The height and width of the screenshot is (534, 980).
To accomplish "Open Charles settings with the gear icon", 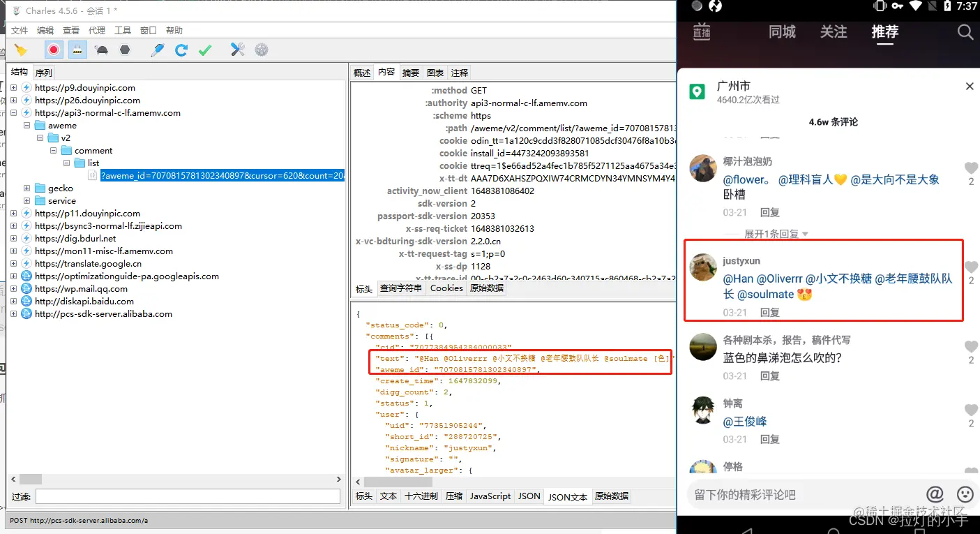I will click(x=262, y=50).
